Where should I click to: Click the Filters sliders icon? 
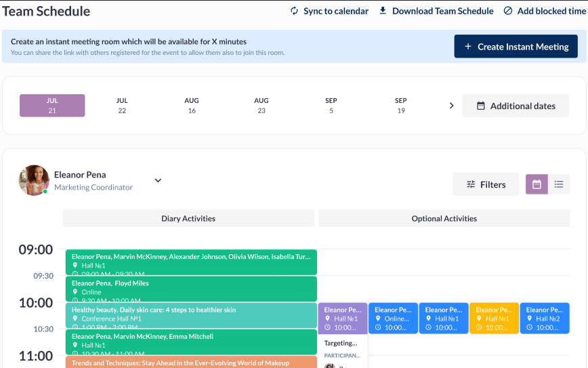[x=471, y=184]
